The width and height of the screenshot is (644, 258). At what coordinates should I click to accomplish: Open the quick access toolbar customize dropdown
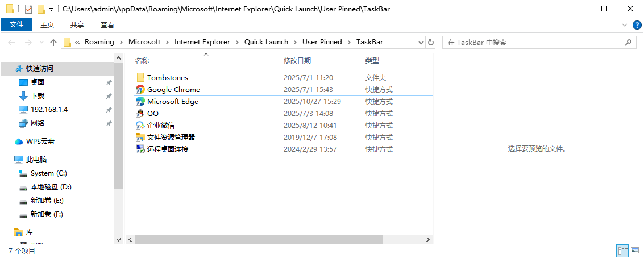coord(52,10)
